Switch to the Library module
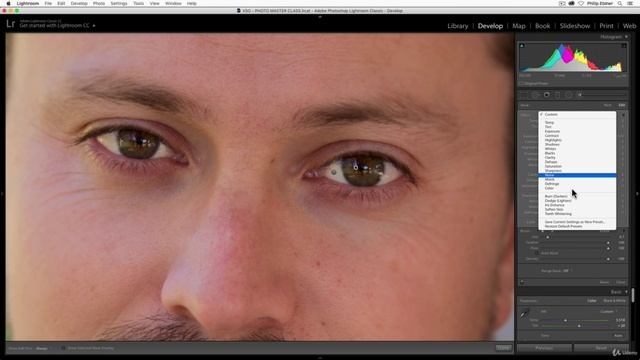Viewport: 640px width, 360px height. (x=458, y=26)
